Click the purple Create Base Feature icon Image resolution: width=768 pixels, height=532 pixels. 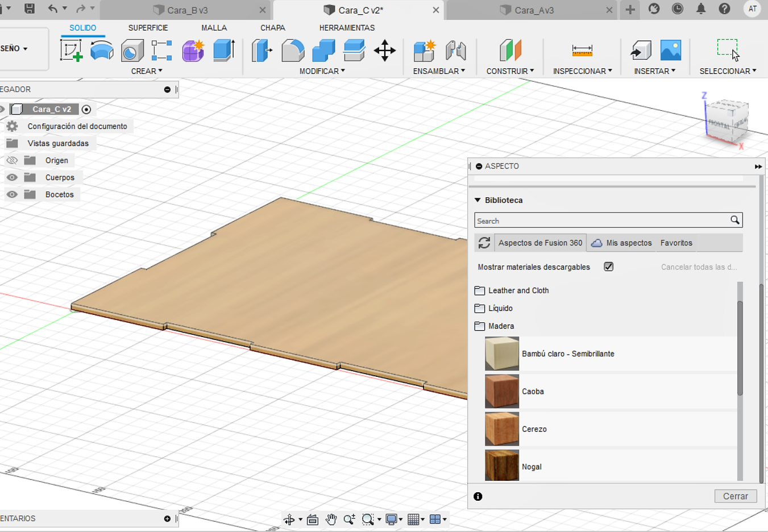point(193,50)
